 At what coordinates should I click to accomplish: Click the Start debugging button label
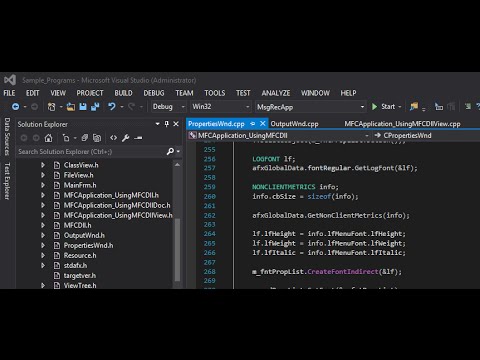(388, 107)
